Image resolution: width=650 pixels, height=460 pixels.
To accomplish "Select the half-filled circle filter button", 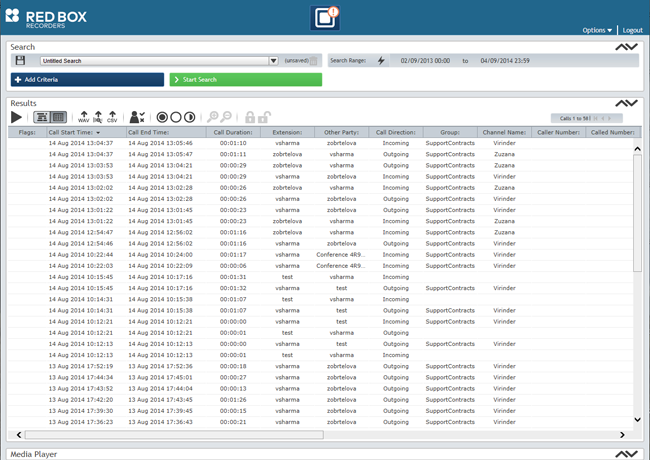I will (189, 117).
